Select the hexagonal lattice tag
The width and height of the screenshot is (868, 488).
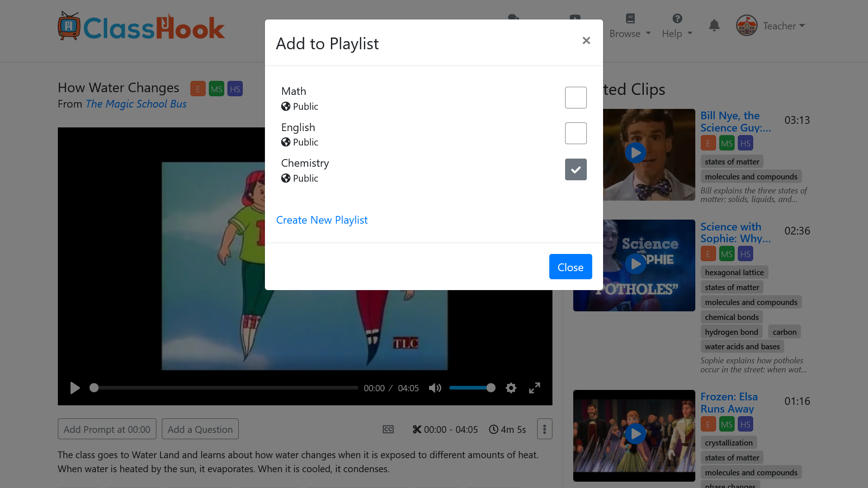point(734,272)
